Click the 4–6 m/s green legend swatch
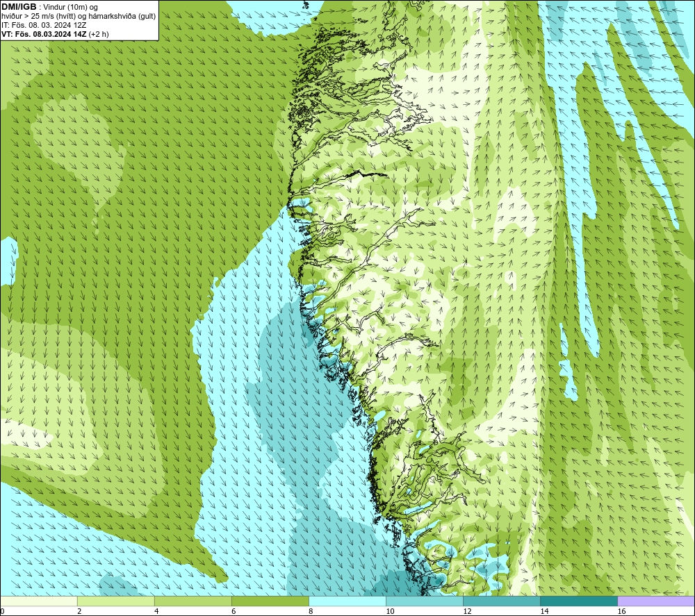Screen dimensions: 695x616 click(x=193, y=601)
